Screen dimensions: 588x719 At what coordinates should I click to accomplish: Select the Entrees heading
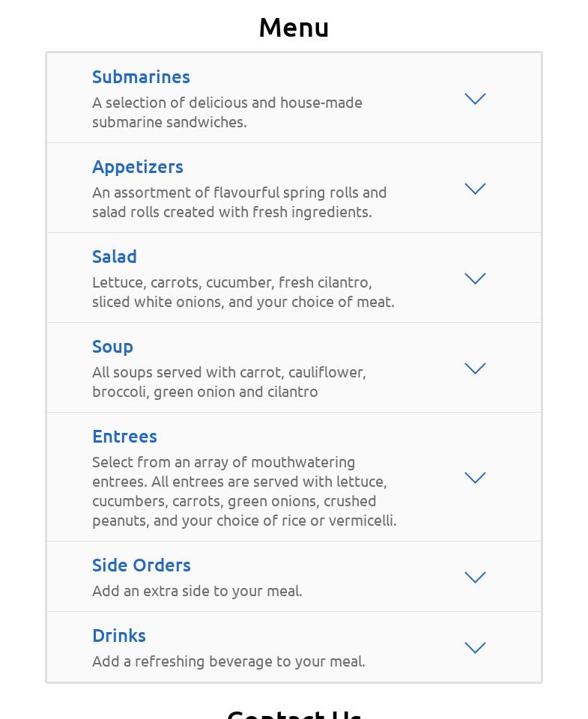pyautogui.click(x=124, y=436)
